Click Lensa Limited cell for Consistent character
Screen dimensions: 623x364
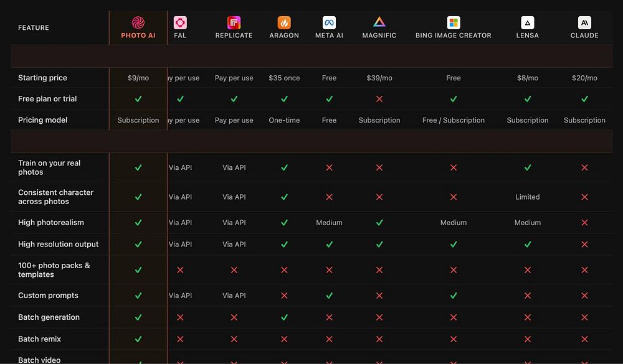(x=528, y=197)
